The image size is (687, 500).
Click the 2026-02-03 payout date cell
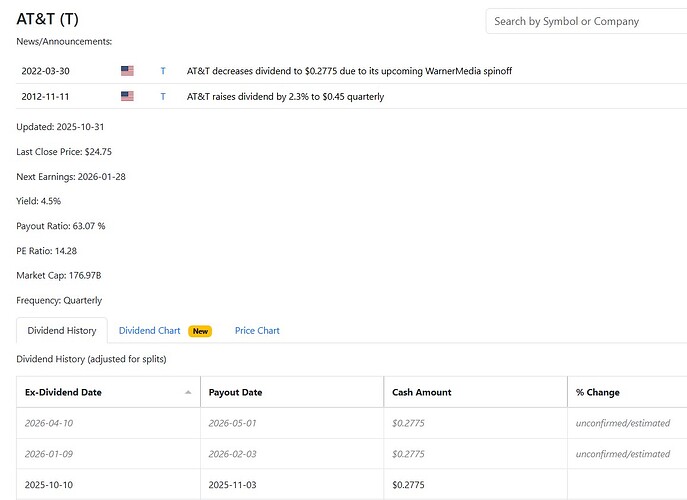point(235,454)
